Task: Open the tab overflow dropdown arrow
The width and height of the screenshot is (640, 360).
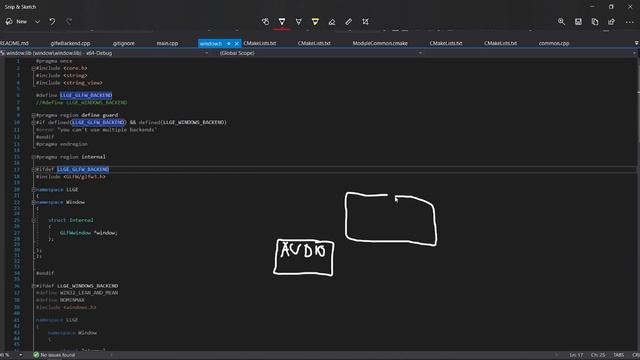Action: pos(636,43)
